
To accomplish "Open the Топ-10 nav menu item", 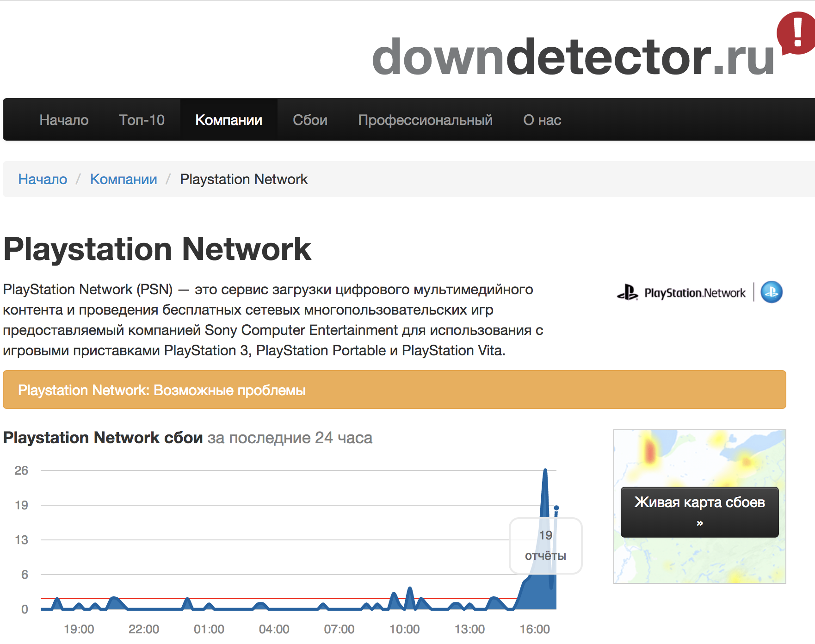I will coord(142,120).
